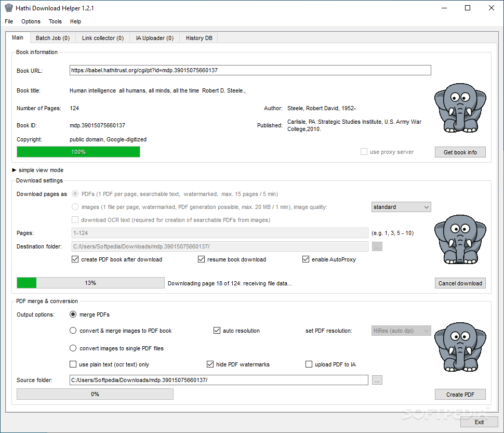Screen dimensions: 504x433
Task: Click the elephant image in PDF merge section
Action: 460,347
